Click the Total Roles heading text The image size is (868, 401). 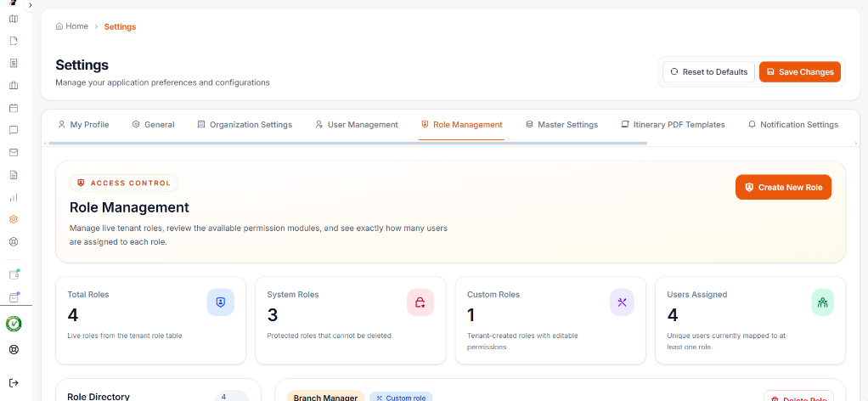click(88, 295)
